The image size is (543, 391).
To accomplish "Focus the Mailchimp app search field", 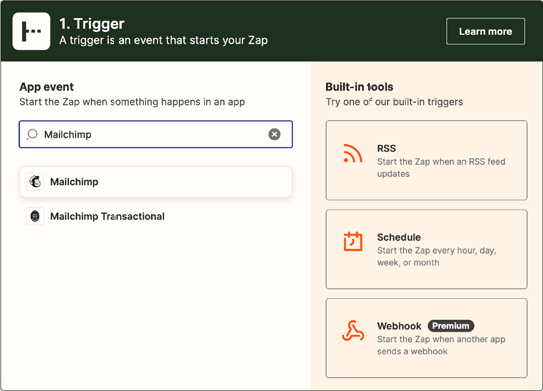I will [x=156, y=134].
